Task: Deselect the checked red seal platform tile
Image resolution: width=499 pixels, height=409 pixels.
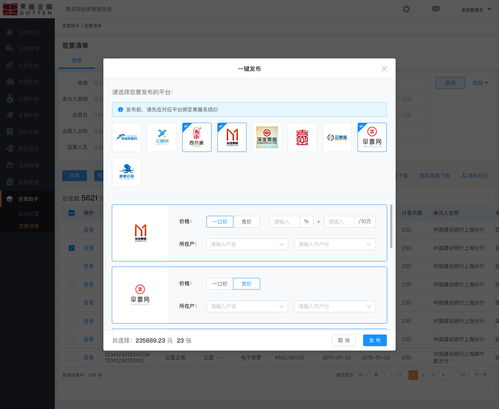Action: click(x=197, y=137)
